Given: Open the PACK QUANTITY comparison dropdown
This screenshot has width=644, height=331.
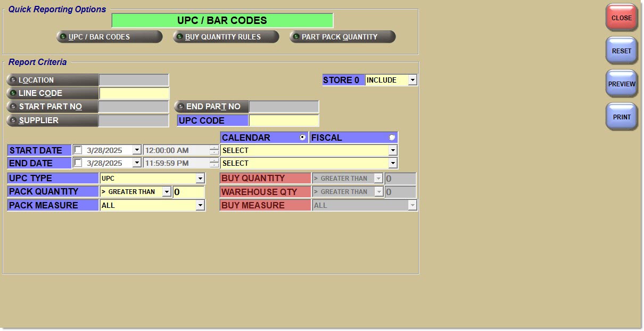Looking at the screenshot, I should click(x=167, y=192).
